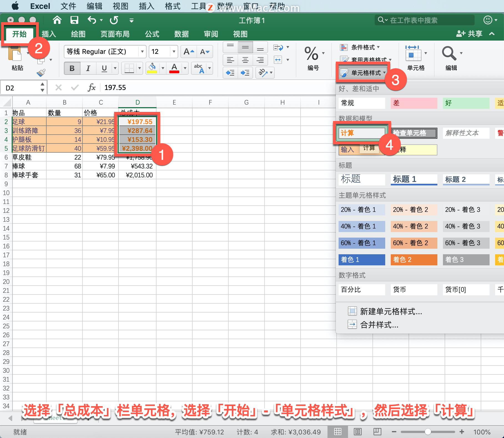This screenshot has width=504, height=438.
Task: Apply the 计算 cell style
Action: [362, 133]
